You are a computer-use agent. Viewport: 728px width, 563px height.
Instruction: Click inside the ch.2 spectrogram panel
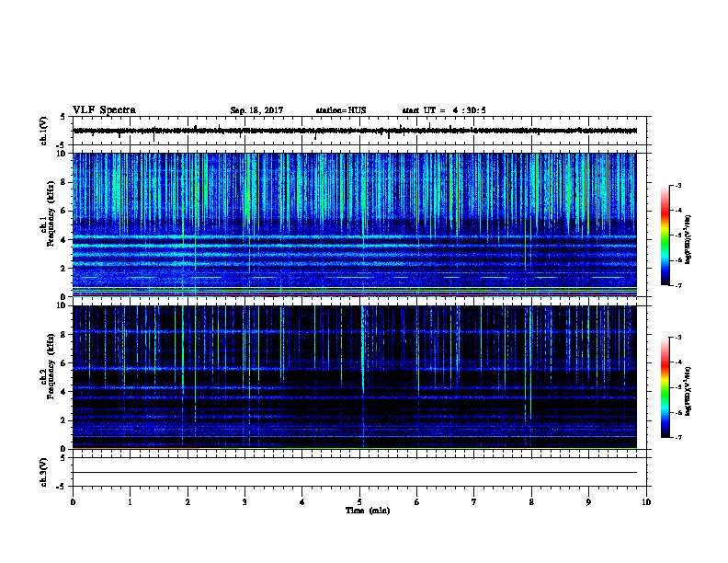click(x=355, y=377)
